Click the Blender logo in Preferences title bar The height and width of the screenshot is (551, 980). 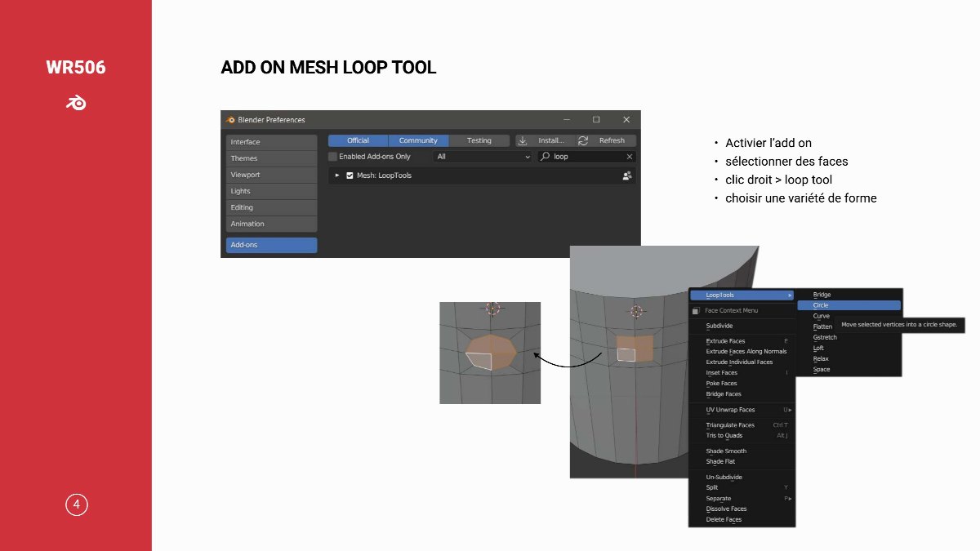pos(230,120)
